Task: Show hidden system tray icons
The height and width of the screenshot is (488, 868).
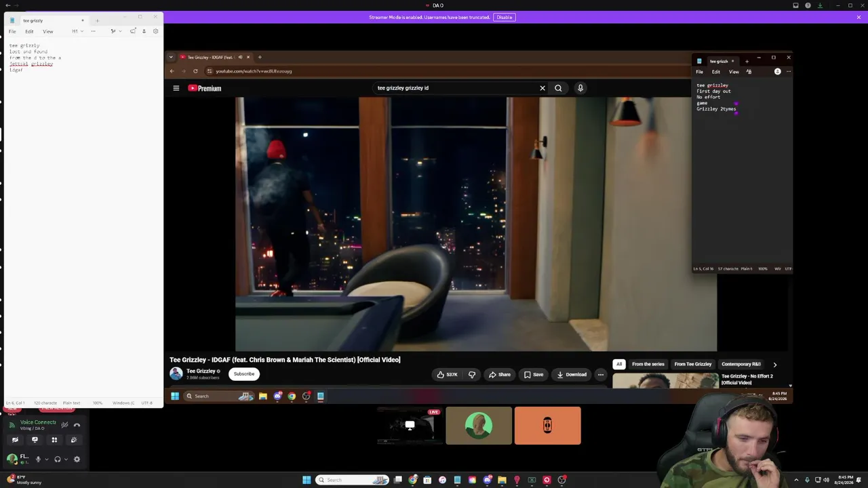Action: pos(796,480)
